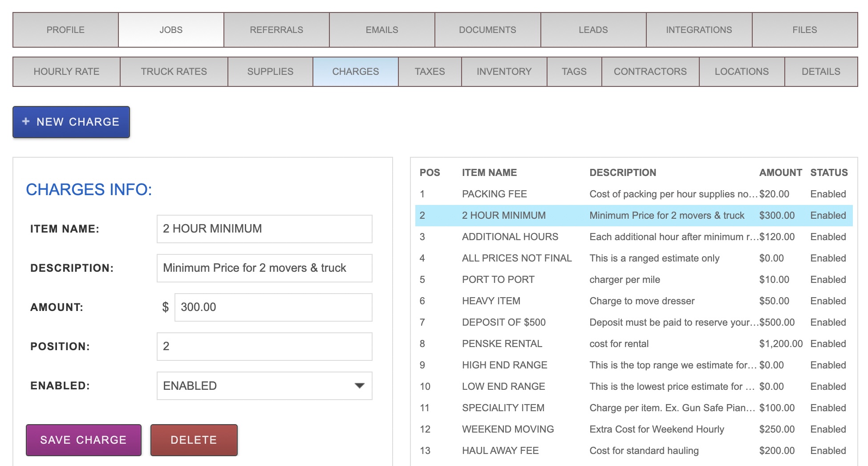Open the Hourly Rate tab
The image size is (868, 466).
point(66,72)
